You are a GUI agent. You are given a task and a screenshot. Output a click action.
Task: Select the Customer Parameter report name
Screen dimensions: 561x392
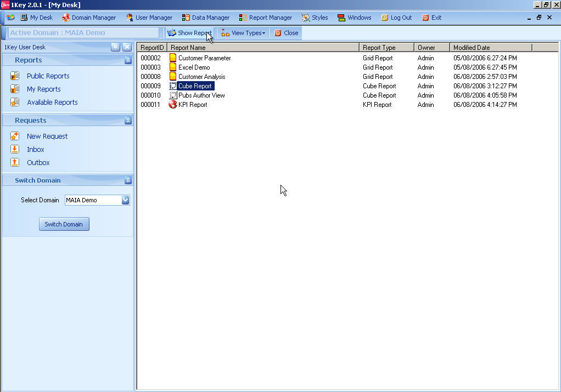coord(204,58)
